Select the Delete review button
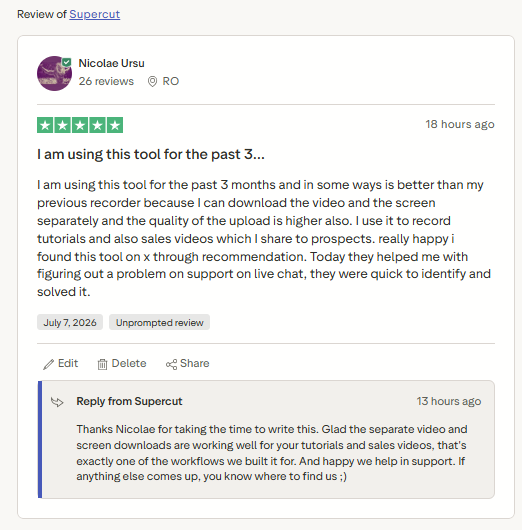Screen dimensions: 522x530 tap(122, 364)
